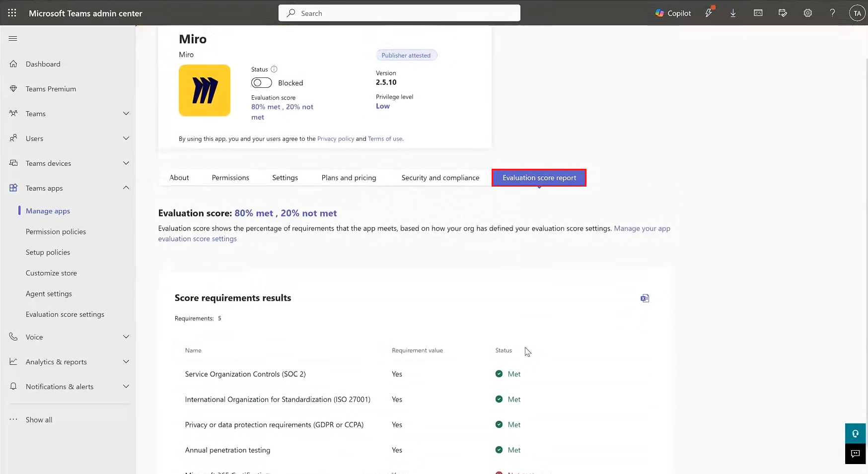The width and height of the screenshot is (868, 474).
Task: Click the Analytics & reports chart icon
Action: (13, 362)
